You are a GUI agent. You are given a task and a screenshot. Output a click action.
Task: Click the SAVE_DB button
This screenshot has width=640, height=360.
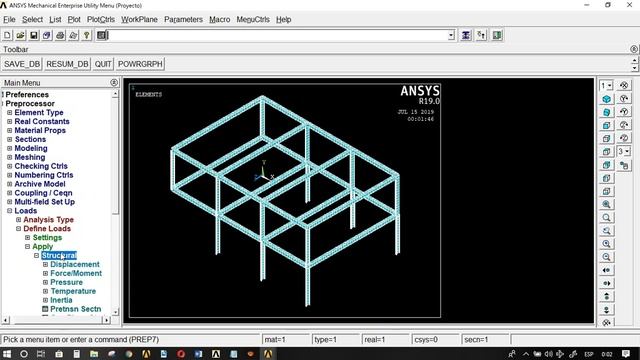pyautogui.click(x=22, y=64)
